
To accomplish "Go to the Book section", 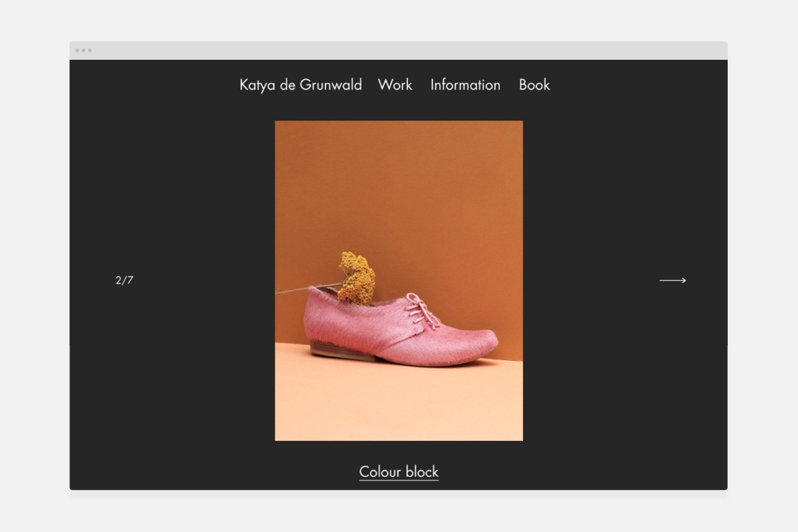I will [x=534, y=84].
